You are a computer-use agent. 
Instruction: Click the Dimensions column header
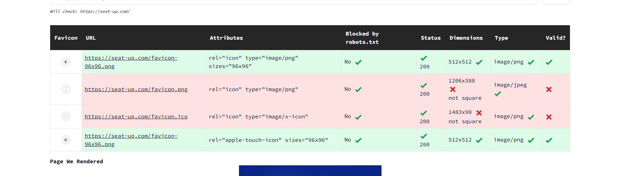466,38
